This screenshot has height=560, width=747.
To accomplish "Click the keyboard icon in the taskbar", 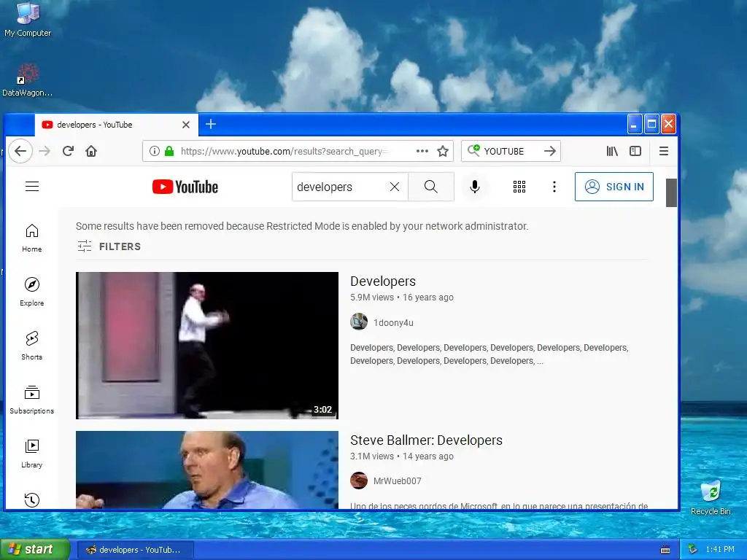I will tap(665, 550).
